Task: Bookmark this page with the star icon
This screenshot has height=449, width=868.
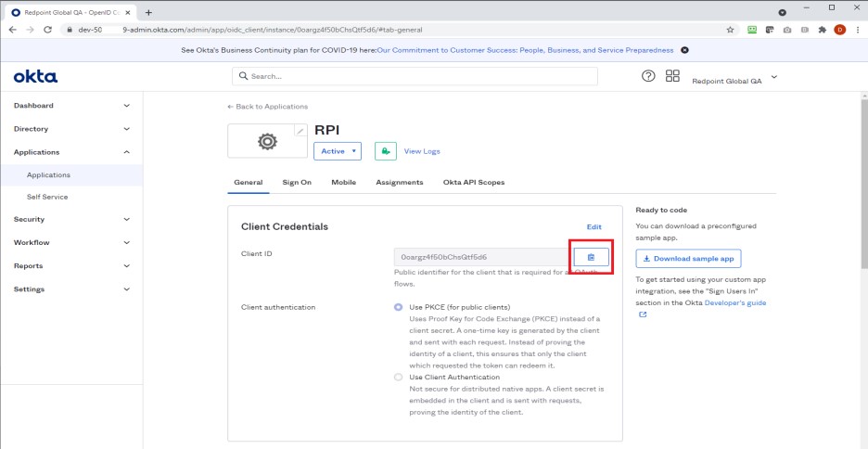Action: (x=731, y=30)
